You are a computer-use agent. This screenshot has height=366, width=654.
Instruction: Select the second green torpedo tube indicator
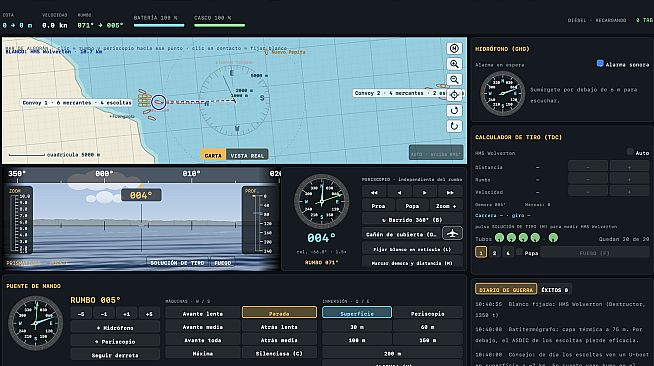click(511, 238)
